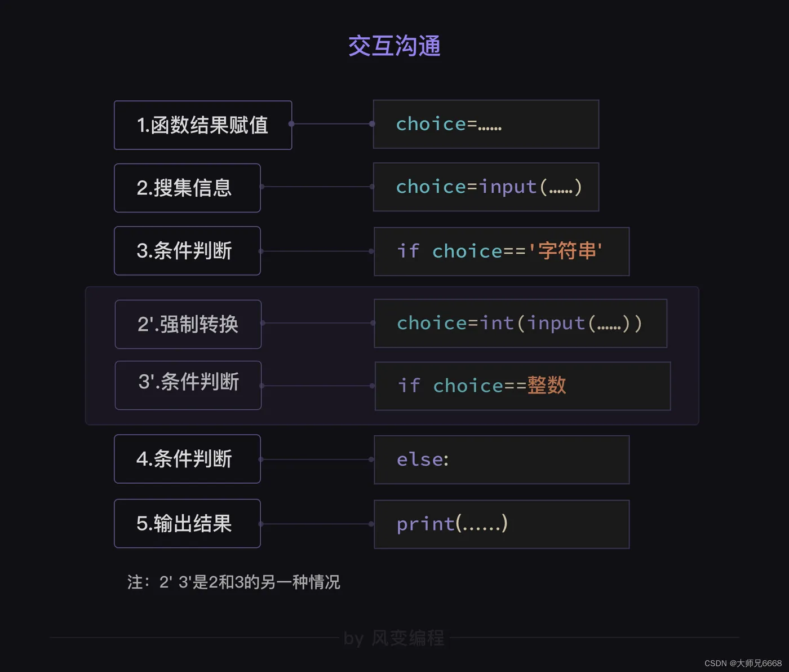Click the 交互沟通 title heading
Viewport: 789px width, 672px height.
pyautogui.click(x=394, y=46)
